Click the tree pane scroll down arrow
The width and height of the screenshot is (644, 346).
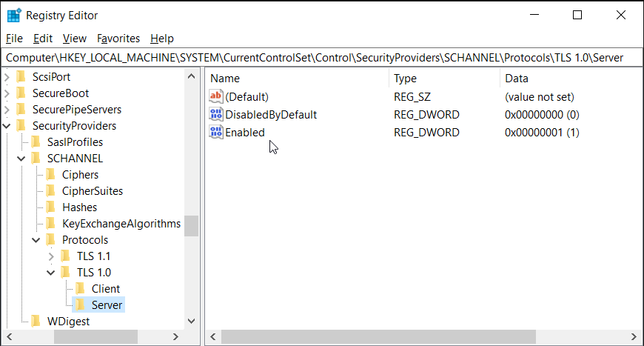click(x=192, y=322)
